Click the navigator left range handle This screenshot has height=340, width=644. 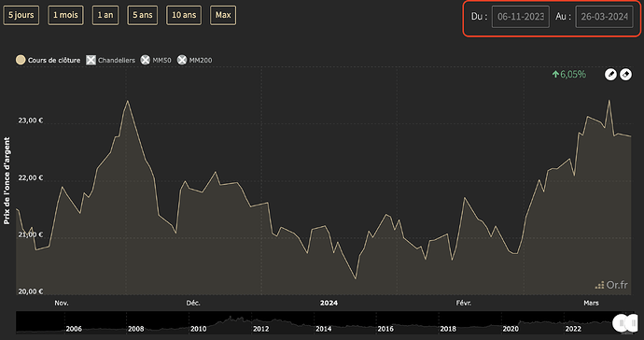(619, 323)
